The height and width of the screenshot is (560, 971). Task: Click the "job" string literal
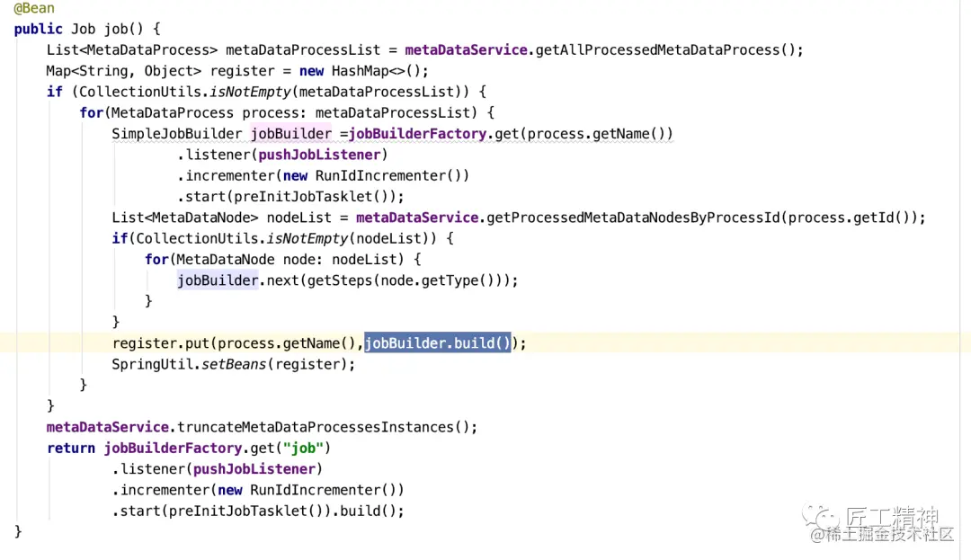[304, 449]
